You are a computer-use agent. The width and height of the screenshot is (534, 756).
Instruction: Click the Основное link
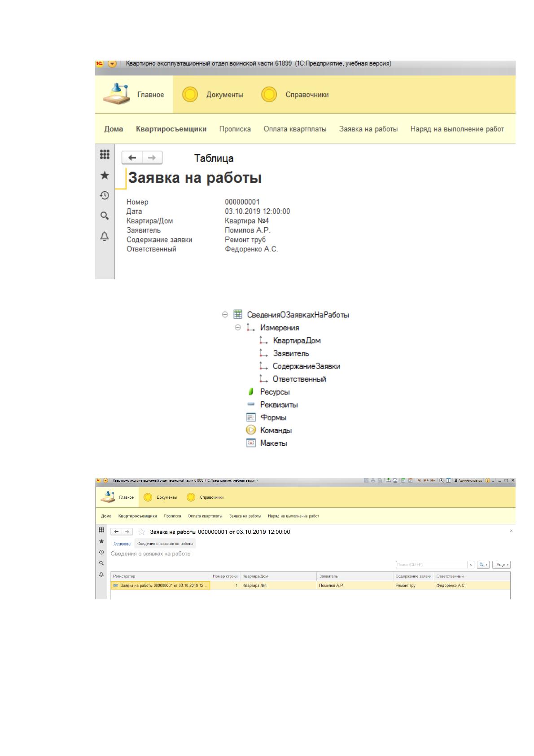coord(123,544)
